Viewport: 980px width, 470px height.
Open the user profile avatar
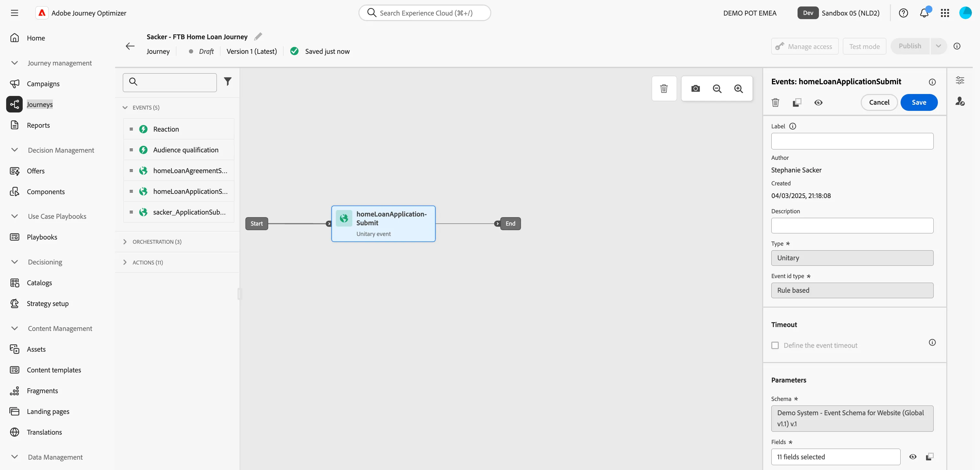click(965, 13)
